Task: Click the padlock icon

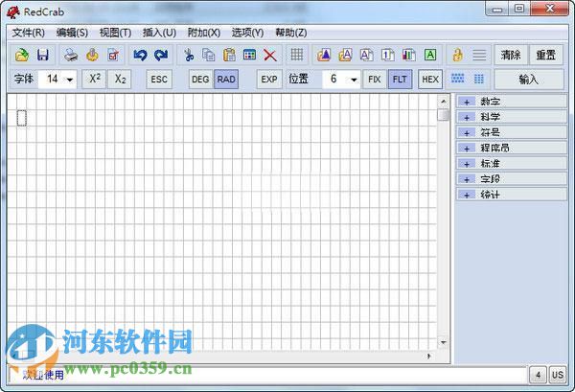Action: tap(457, 55)
